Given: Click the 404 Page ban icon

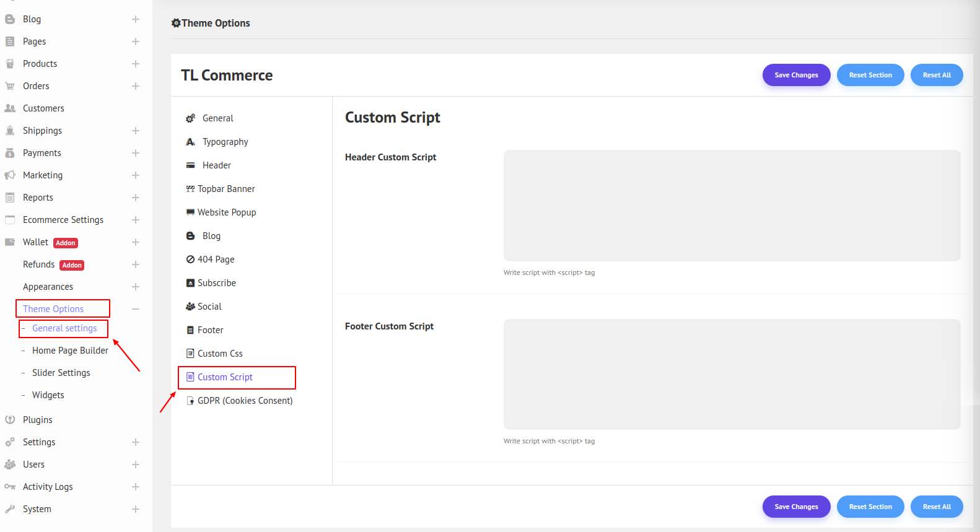Looking at the screenshot, I should click(190, 259).
